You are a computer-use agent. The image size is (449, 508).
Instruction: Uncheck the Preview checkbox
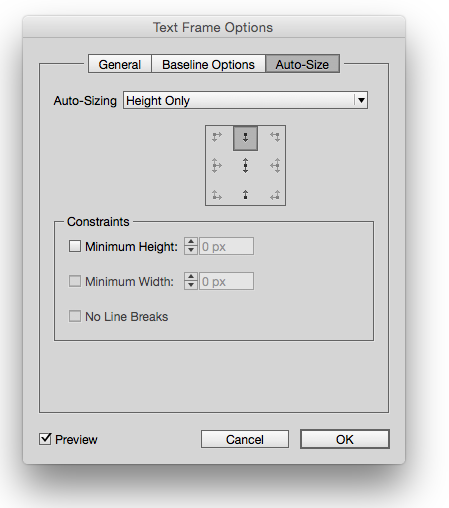point(45,439)
